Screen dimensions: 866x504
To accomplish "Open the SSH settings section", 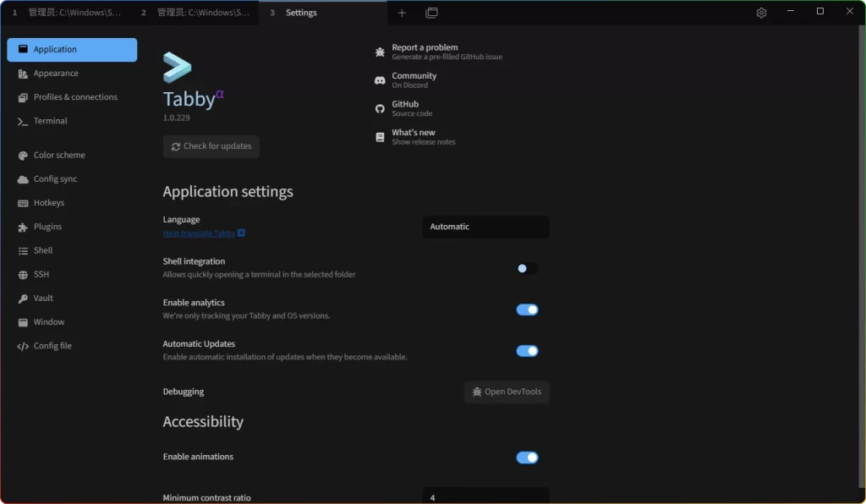I will pos(41,274).
